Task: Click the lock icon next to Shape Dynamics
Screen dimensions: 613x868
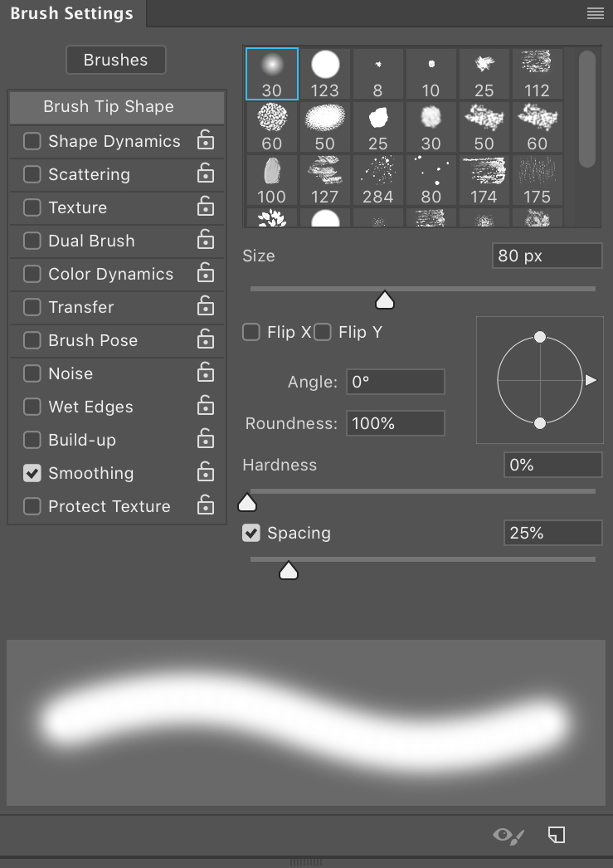Action: click(205, 140)
